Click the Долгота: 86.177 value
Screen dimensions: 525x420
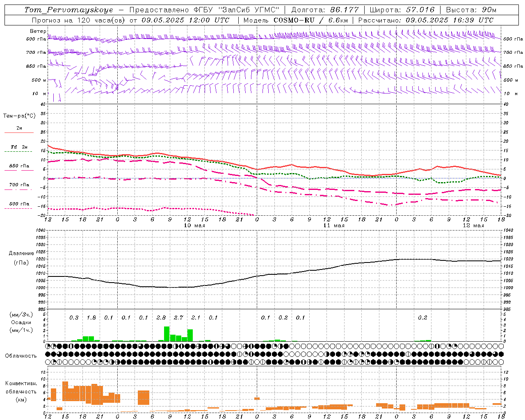325,10
